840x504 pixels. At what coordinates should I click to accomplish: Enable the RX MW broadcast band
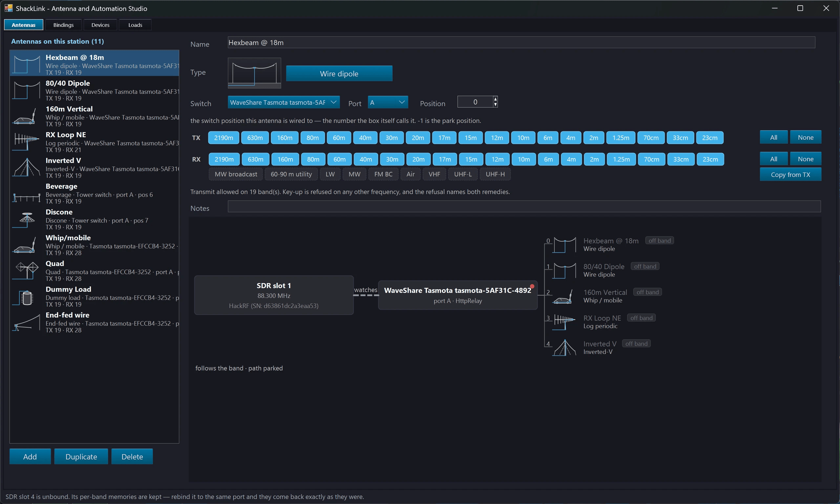pyautogui.click(x=236, y=174)
